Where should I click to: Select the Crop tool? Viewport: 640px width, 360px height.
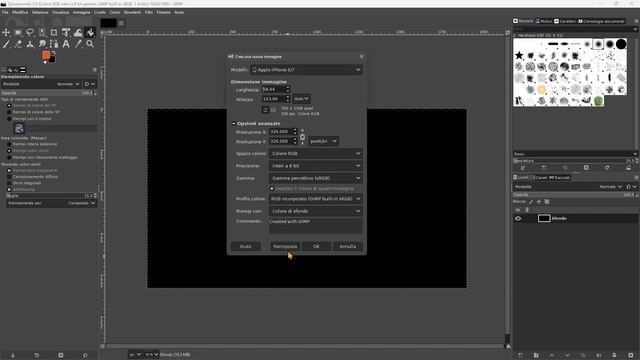[x=54, y=32]
